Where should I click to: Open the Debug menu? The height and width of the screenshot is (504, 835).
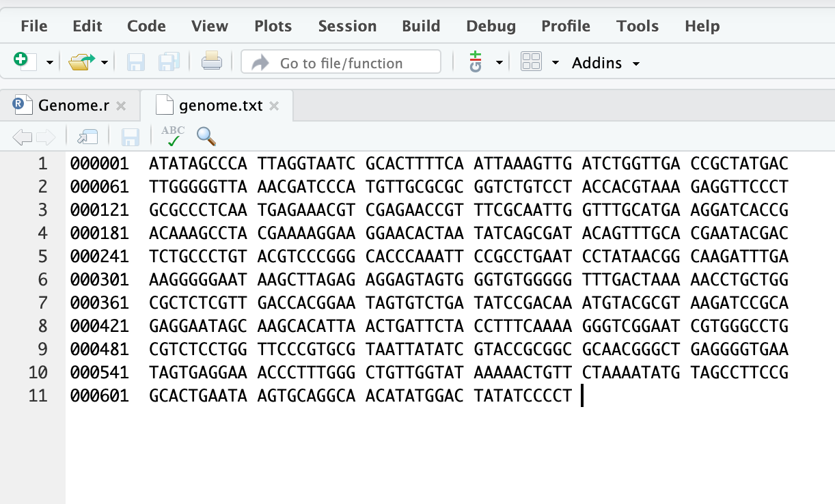click(x=491, y=26)
